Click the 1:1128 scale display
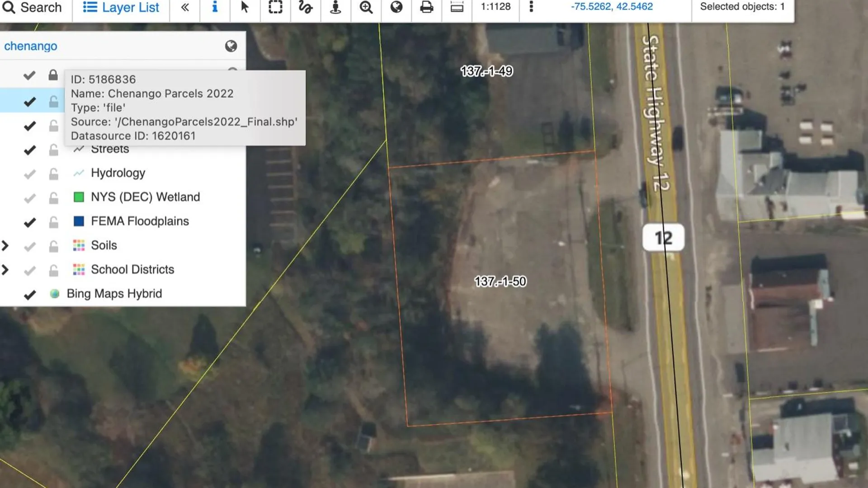Image resolution: width=868 pixels, height=488 pixels. 495,7
